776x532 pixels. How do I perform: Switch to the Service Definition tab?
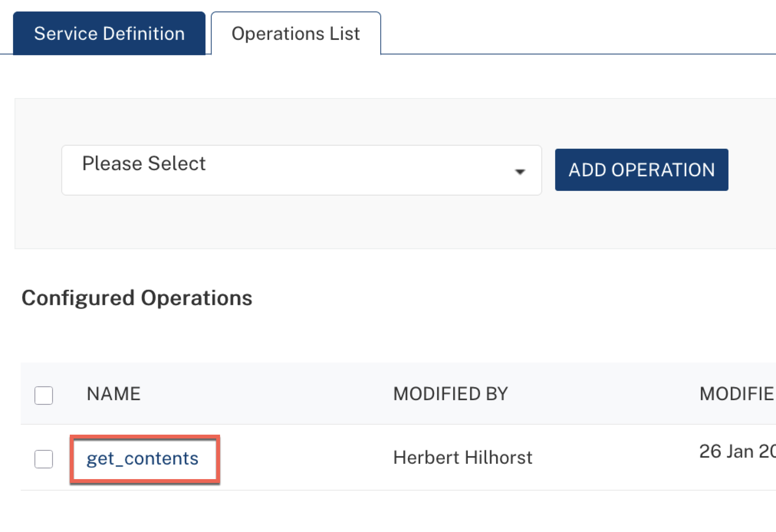pos(109,34)
